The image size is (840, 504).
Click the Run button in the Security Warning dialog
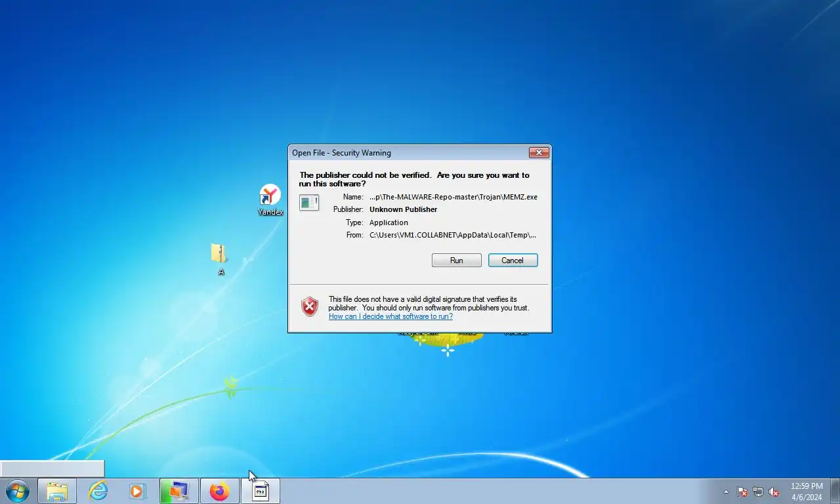pyautogui.click(x=456, y=261)
